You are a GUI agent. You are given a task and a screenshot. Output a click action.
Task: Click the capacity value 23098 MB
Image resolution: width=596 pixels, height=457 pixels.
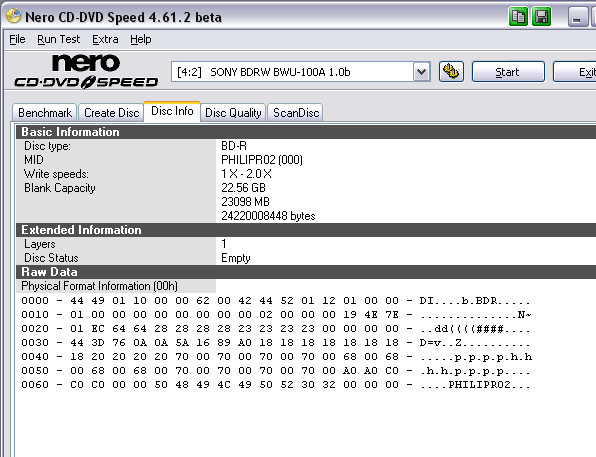[x=246, y=202]
